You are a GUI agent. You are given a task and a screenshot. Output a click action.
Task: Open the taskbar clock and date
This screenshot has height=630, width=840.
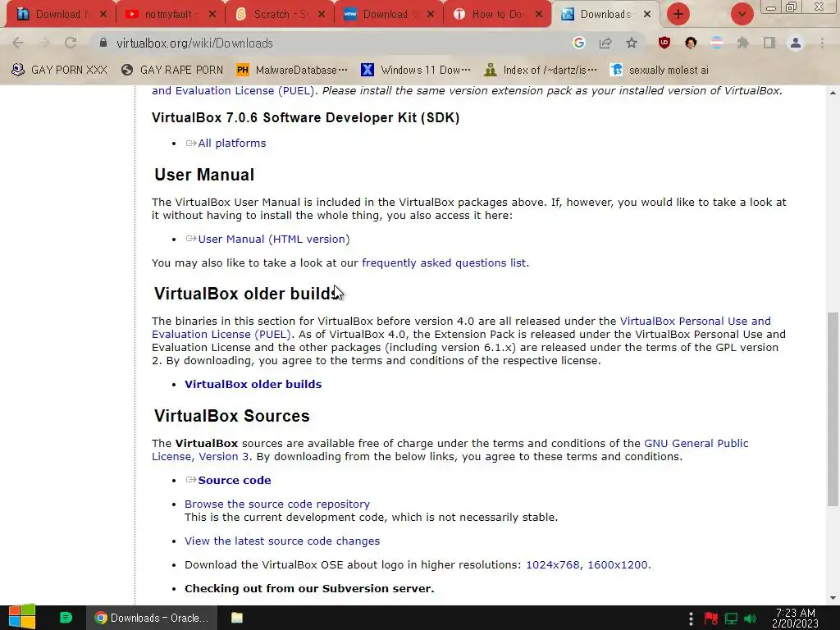pyautogui.click(x=795, y=619)
